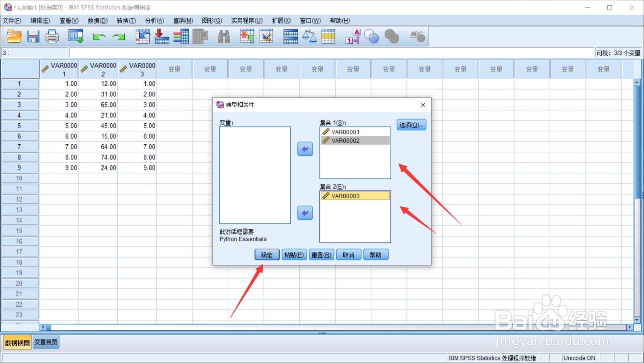Image resolution: width=644 pixels, height=363 pixels.
Task: Click the Use variable sets icon
Action: 372,37
